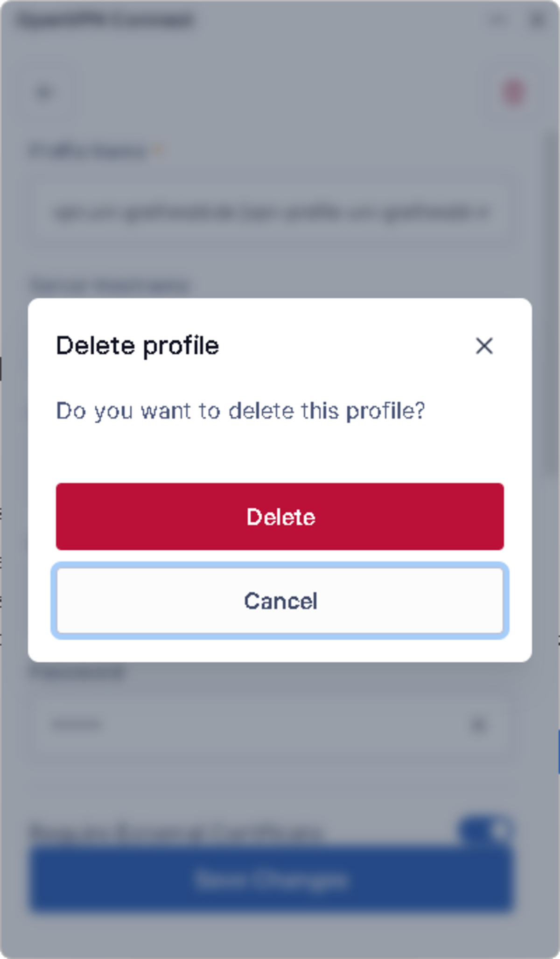Click into the Profile Name input field

271,213
